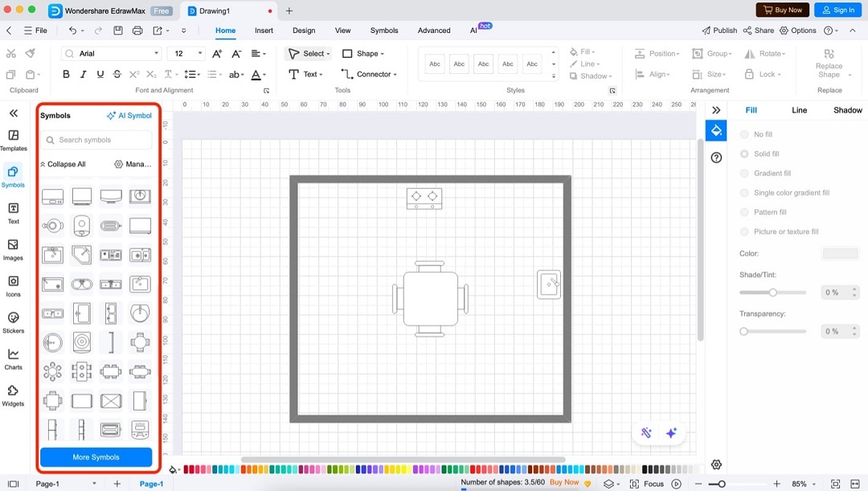Open the Widgets sidebar panel
The height and width of the screenshot is (491, 868).
14,396
